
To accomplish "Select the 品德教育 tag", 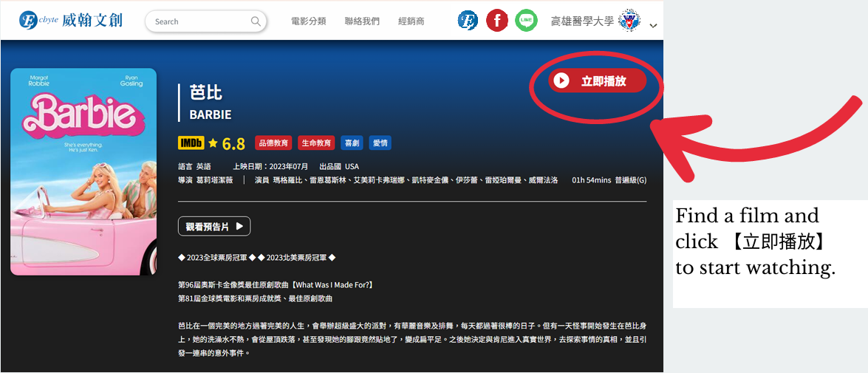I will 273,143.
